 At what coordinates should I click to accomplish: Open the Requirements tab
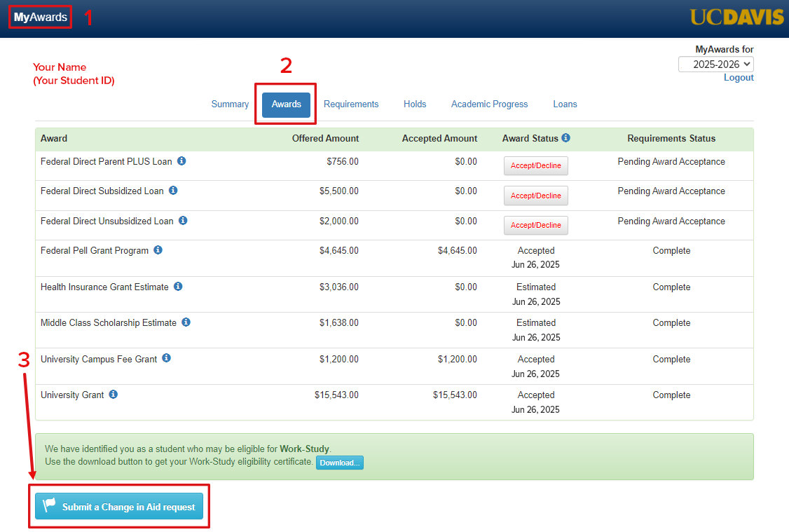[x=351, y=104]
